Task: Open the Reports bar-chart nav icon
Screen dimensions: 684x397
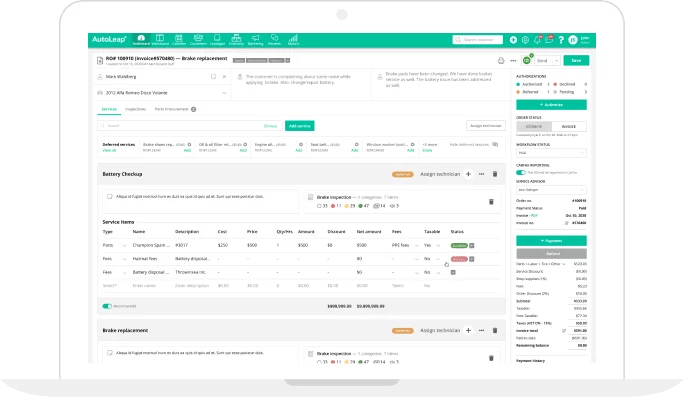Action: point(294,40)
